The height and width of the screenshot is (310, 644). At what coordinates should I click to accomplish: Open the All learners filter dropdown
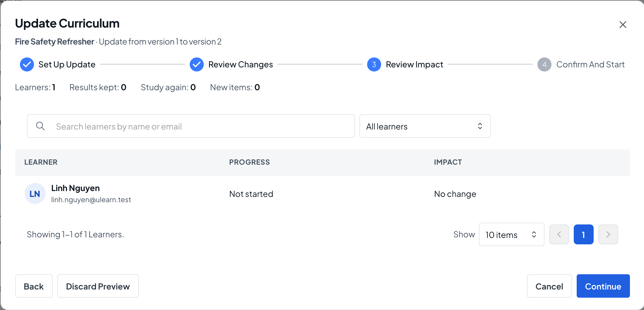click(425, 126)
